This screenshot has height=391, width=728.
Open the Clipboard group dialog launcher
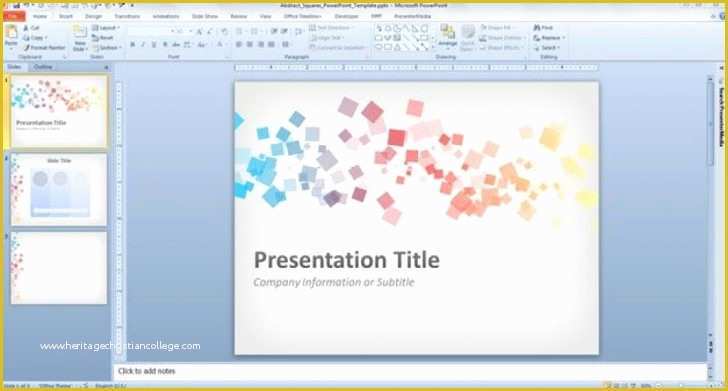click(64, 57)
